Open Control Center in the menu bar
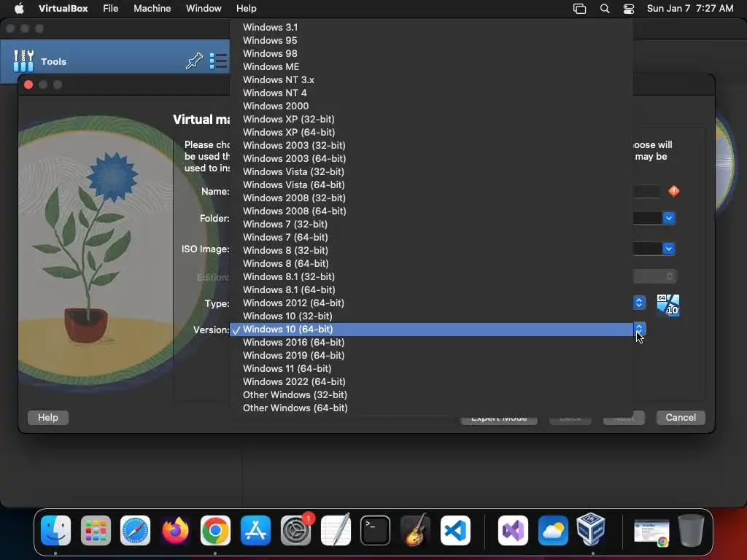Screen dimensions: 747x560 (629, 9)
